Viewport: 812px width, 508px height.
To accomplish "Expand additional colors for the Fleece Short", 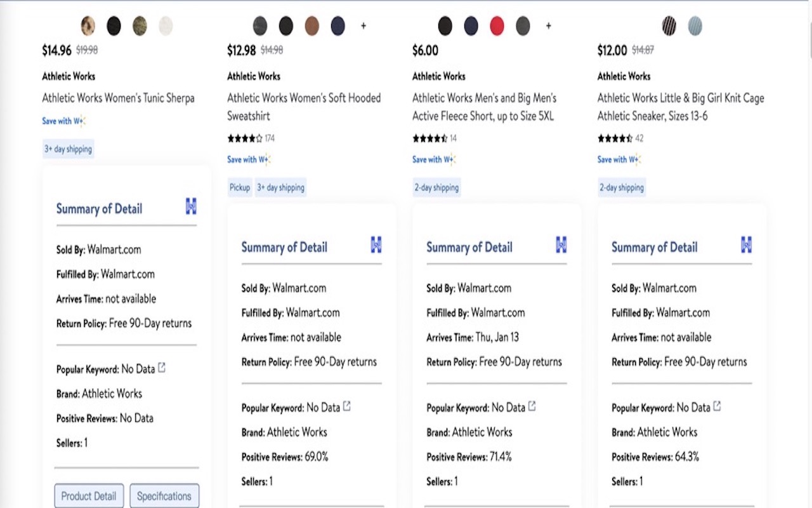I will point(548,26).
